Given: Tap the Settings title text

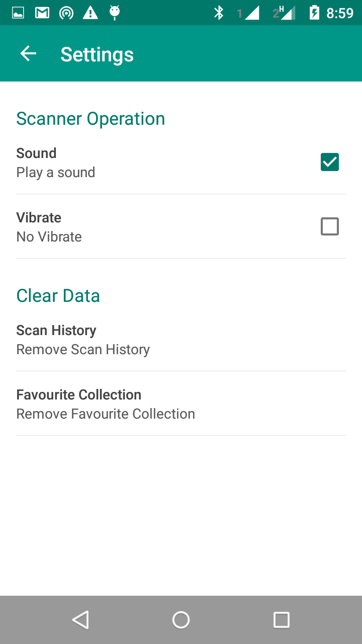Looking at the screenshot, I should tap(97, 54).
